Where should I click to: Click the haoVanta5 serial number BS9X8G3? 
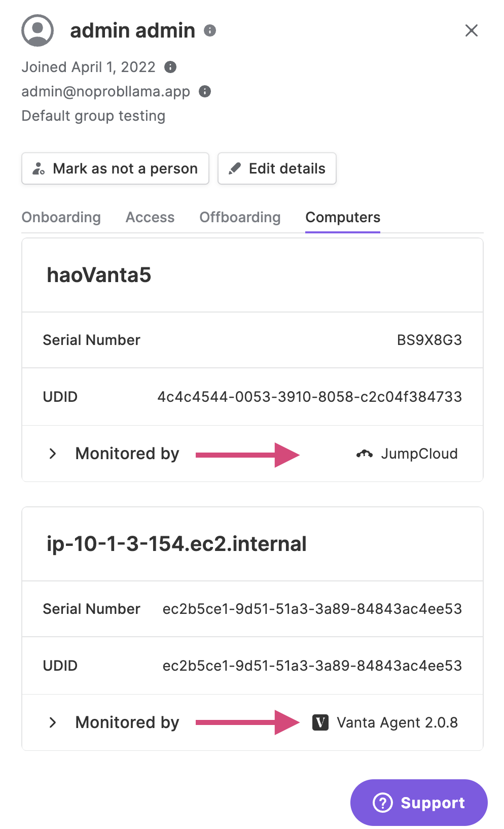[429, 340]
